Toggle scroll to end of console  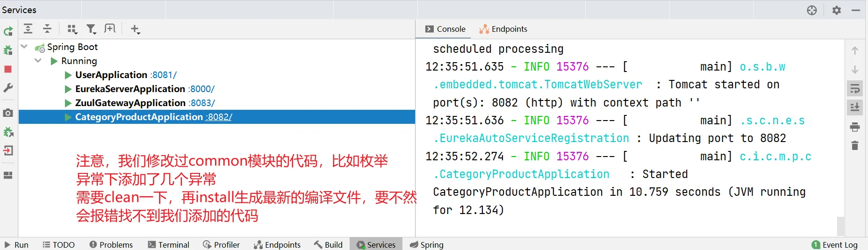(855, 107)
